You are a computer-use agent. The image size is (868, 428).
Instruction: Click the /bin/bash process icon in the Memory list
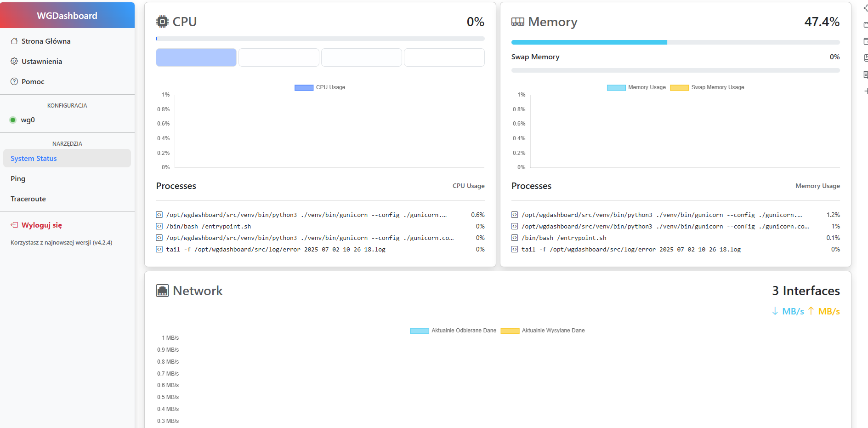tap(515, 238)
